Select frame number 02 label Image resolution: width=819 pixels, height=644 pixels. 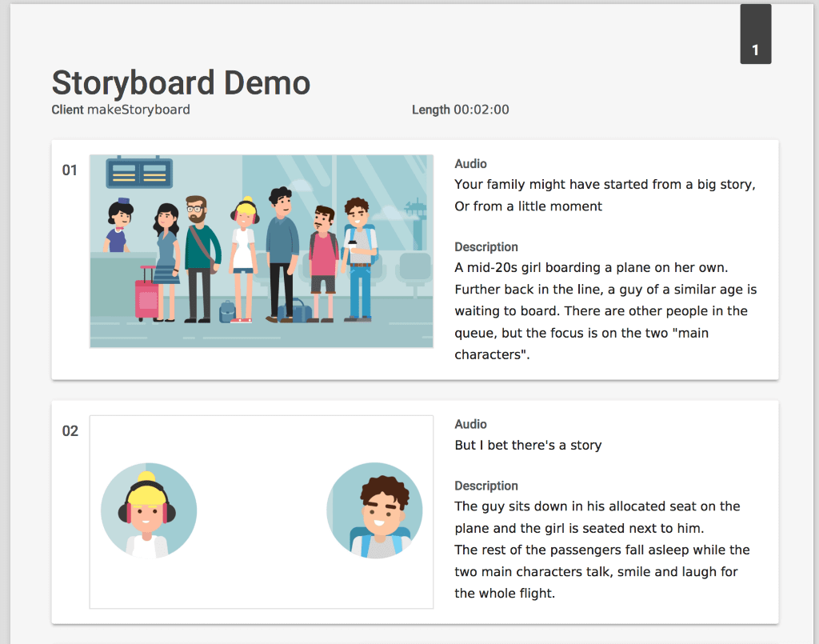70,431
